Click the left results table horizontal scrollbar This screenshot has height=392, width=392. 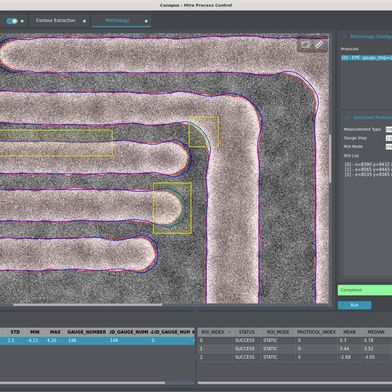click(83, 382)
